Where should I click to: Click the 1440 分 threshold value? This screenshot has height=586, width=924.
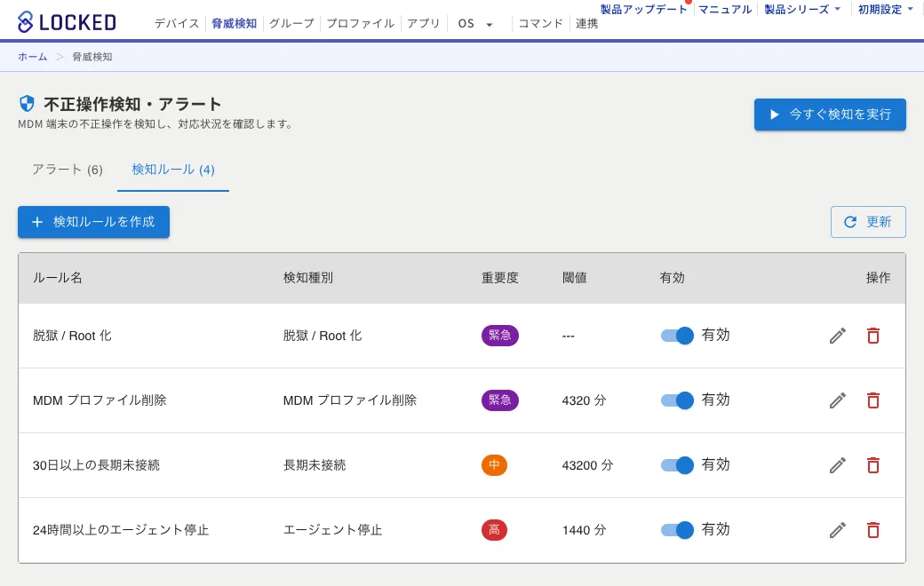[584, 530]
